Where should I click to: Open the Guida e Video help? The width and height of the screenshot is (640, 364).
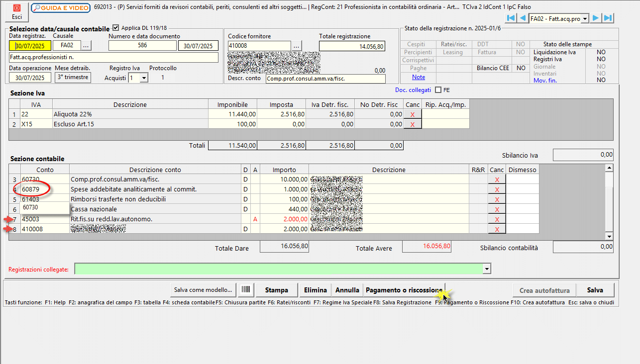coord(61,8)
